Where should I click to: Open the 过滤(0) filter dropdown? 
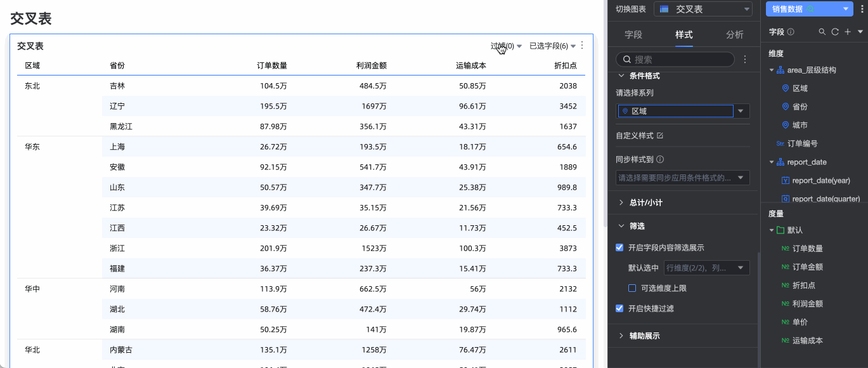[x=506, y=46]
